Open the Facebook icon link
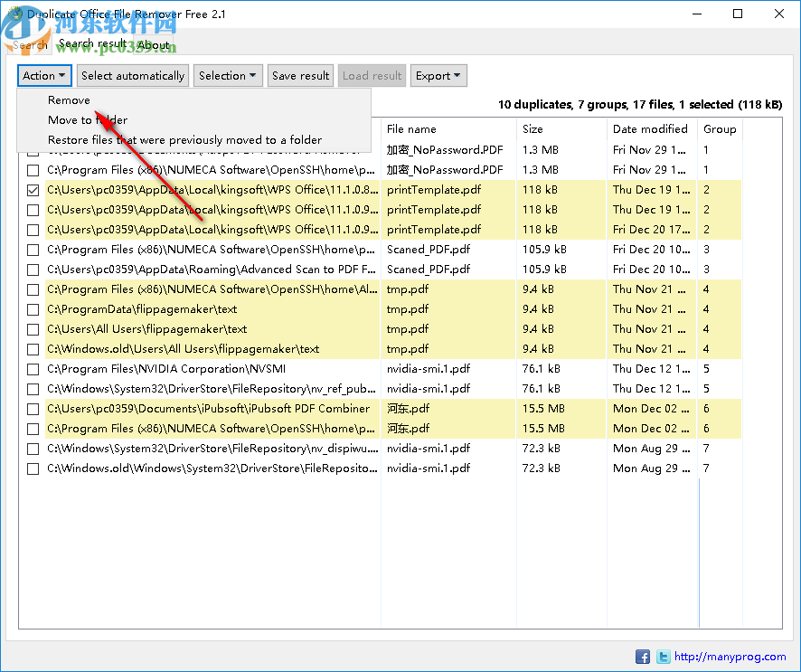This screenshot has width=801, height=672. 643,657
